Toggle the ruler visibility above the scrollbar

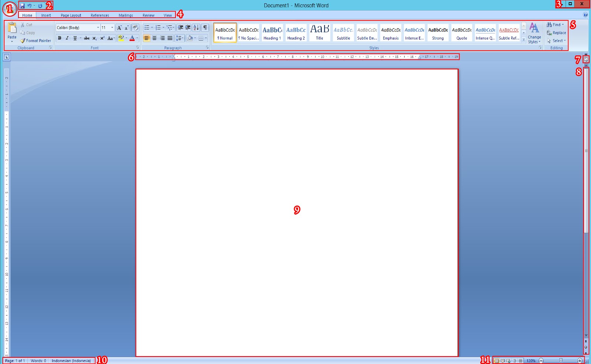pyautogui.click(x=587, y=59)
